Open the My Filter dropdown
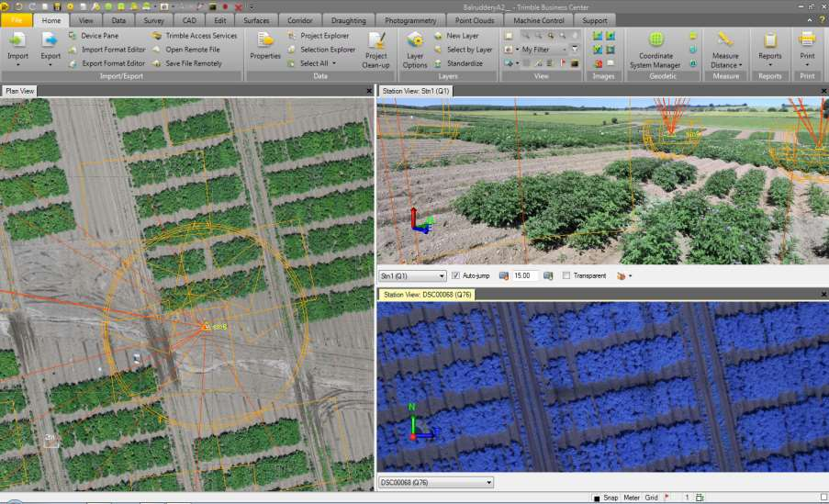Screen dimensions: 829x504 [564, 50]
